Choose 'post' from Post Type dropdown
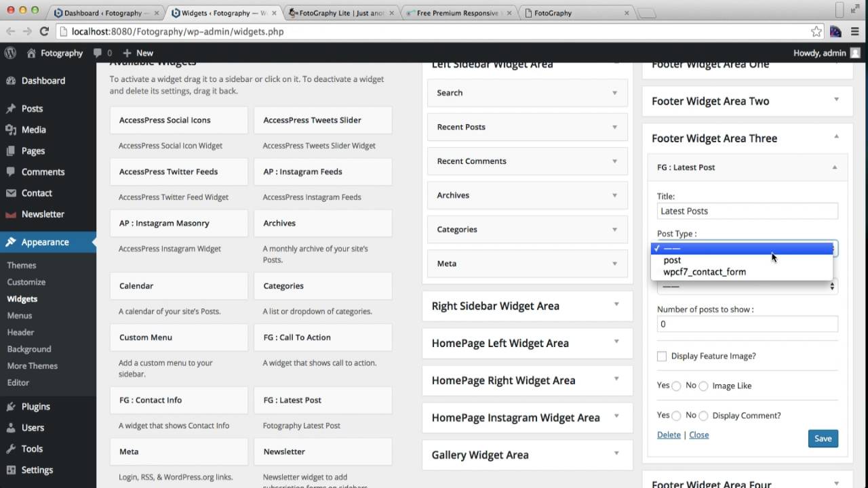This screenshot has width=868, height=488. click(x=741, y=260)
